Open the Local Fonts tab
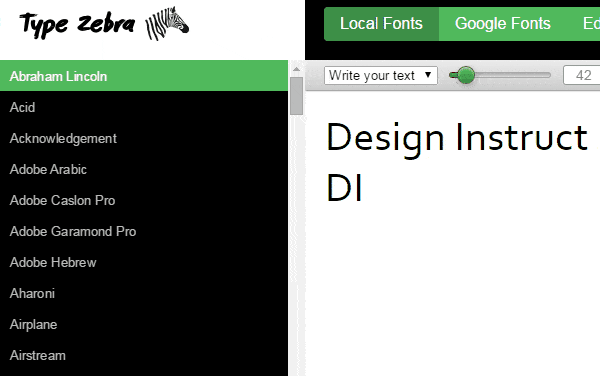 click(382, 24)
